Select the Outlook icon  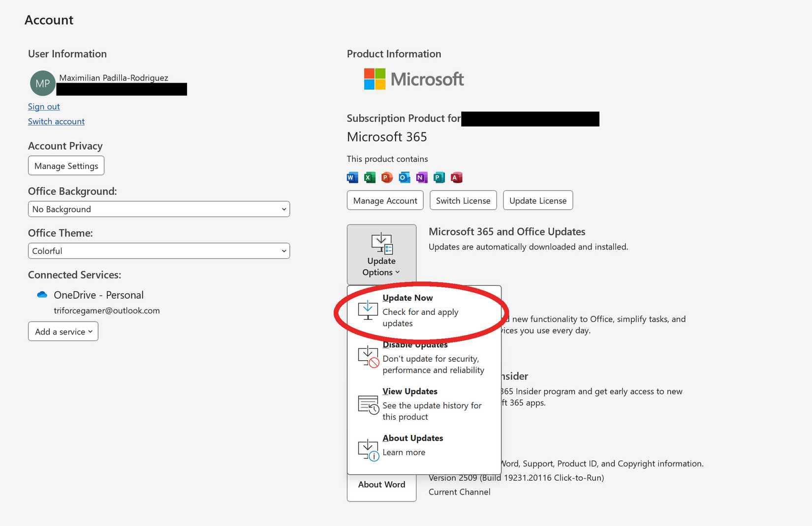404,177
